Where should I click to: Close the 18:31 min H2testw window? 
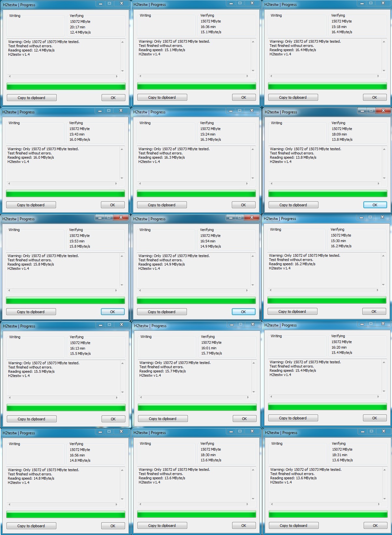384,431
